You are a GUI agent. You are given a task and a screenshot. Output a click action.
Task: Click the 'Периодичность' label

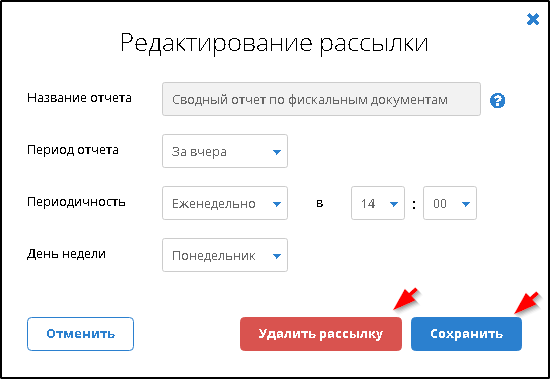76,202
